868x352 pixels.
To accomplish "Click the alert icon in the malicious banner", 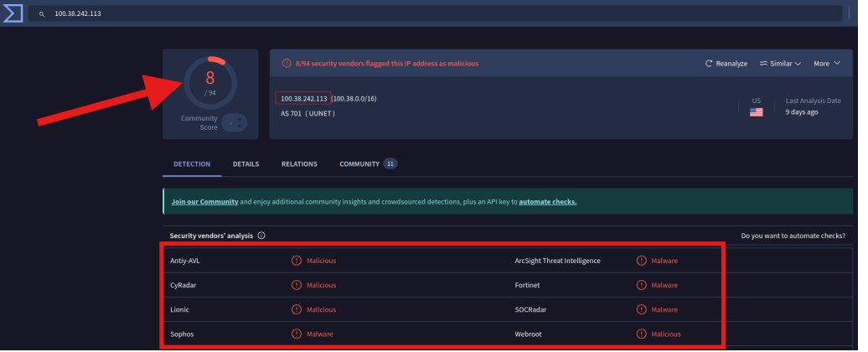I will click(x=287, y=63).
